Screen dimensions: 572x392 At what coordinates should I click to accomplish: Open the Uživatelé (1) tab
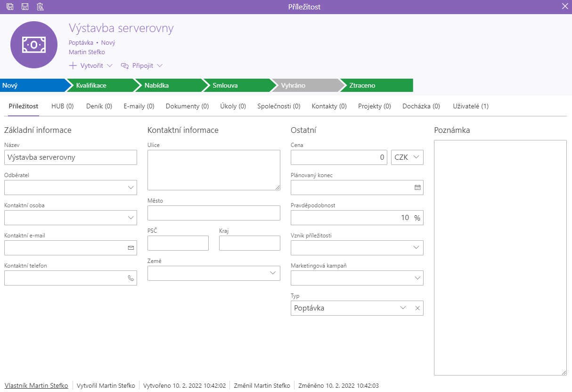471,106
